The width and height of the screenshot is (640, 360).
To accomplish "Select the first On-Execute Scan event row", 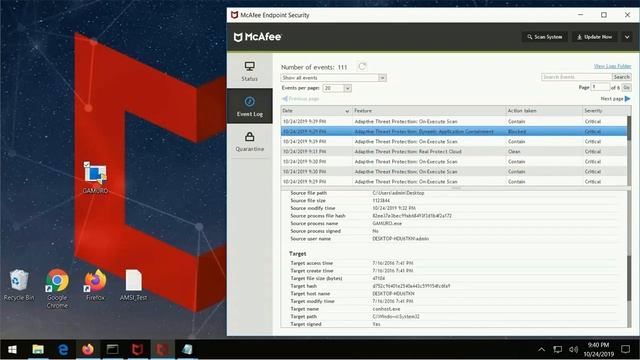I will (454, 121).
